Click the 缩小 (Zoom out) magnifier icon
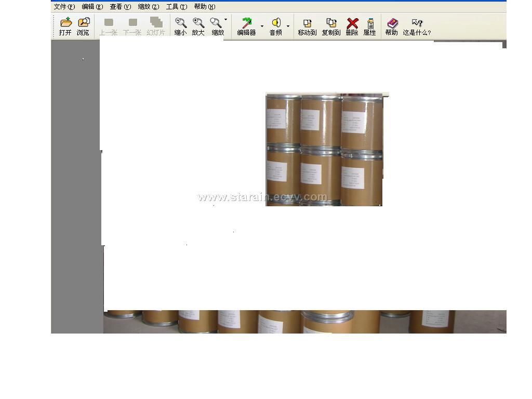Screen dimensions: 532x399 [180, 23]
